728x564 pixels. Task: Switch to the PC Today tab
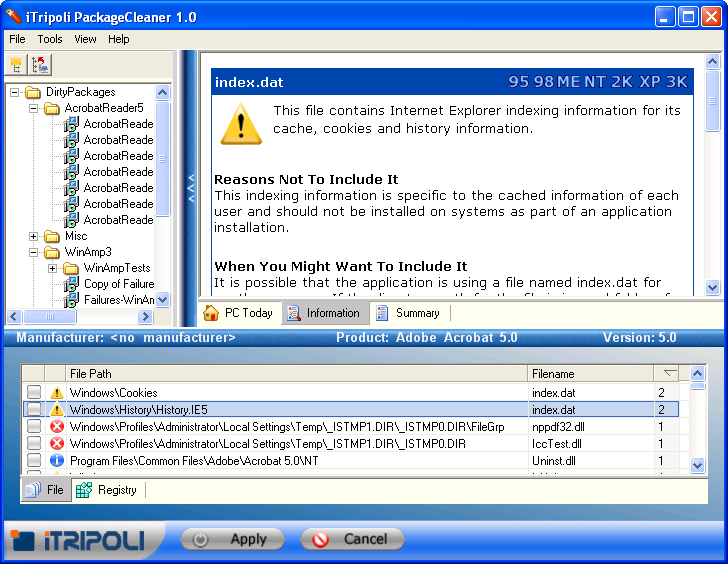click(239, 313)
